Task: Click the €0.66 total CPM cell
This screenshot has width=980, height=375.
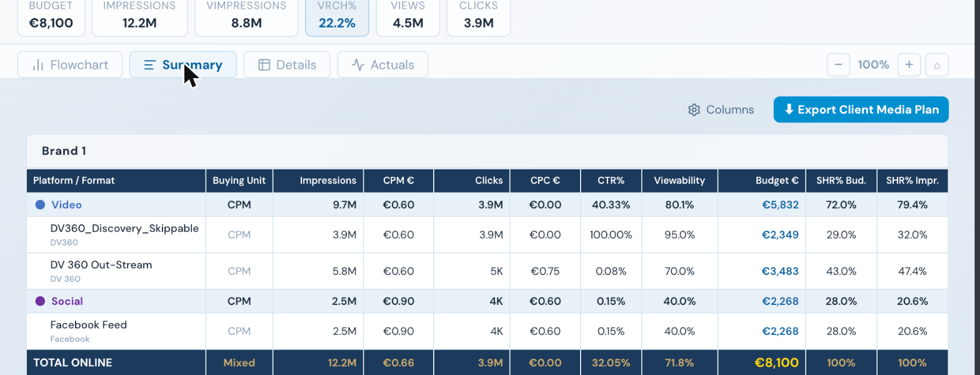Action: coord(399,362)
